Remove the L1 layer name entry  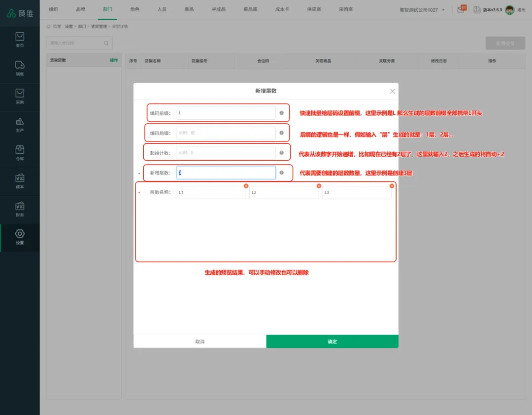pos(246,186)
